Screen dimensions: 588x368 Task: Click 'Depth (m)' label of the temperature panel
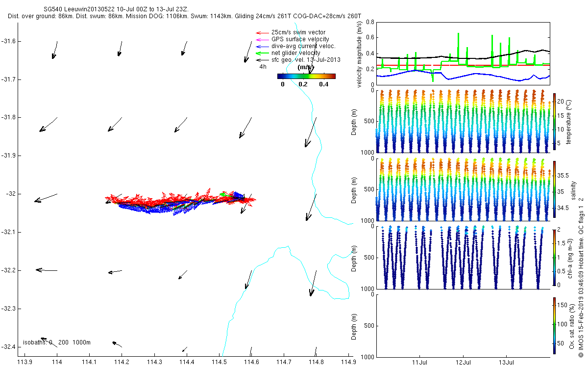355,121
